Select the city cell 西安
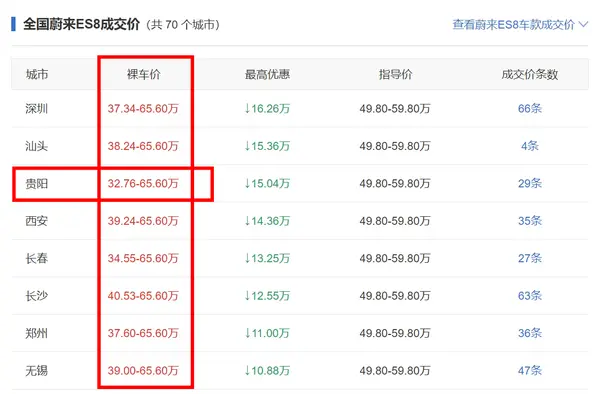600x394 pixels. [x=36, y=221]
